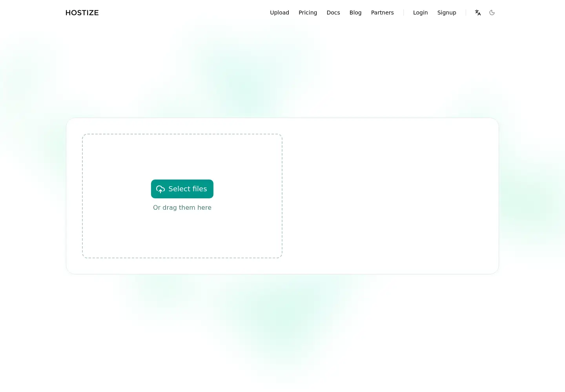
Task: Go to the Pricing page
Action: coord(308,13)
